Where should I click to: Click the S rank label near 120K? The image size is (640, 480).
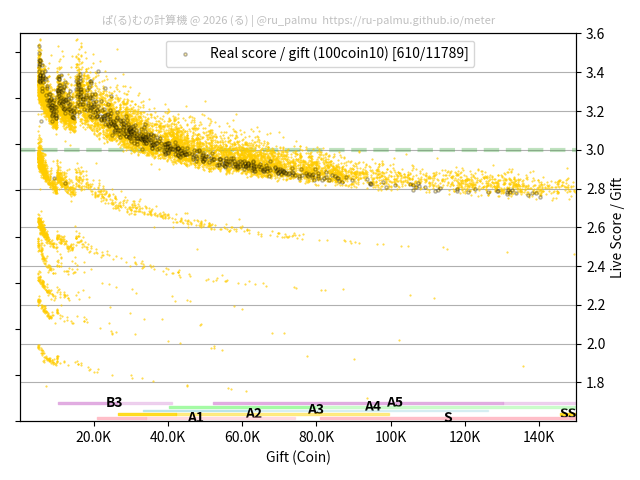448,417
